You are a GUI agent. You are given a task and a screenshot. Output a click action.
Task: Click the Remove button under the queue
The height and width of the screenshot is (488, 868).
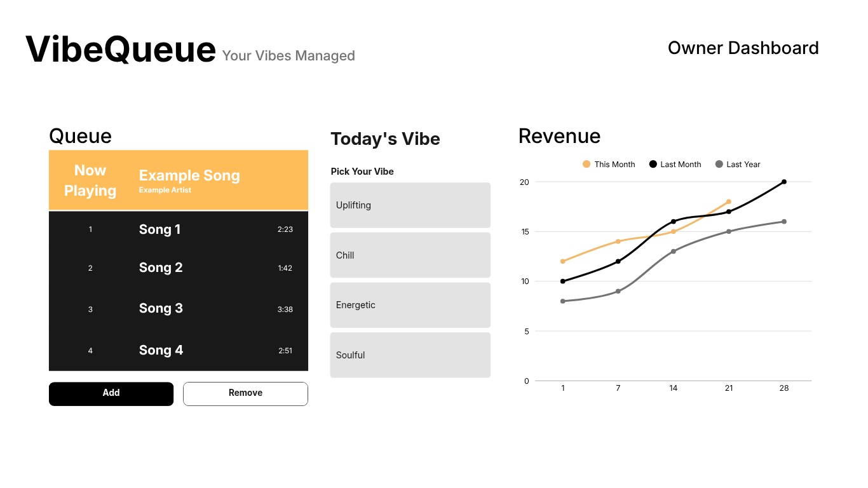coord(245,394)
